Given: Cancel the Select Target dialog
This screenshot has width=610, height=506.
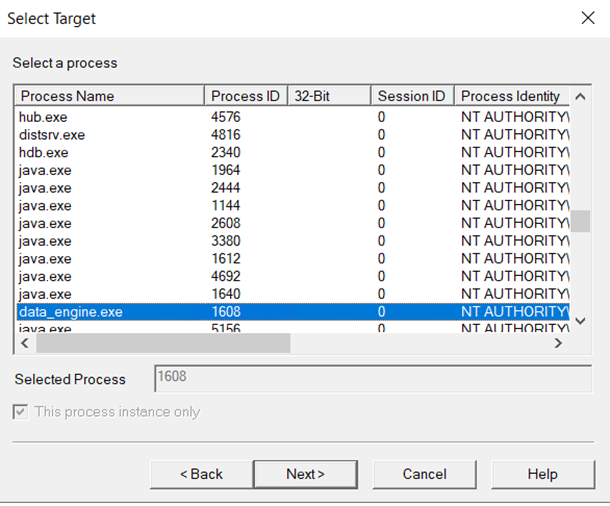Looking at the screenshot, I should [424, 474].
